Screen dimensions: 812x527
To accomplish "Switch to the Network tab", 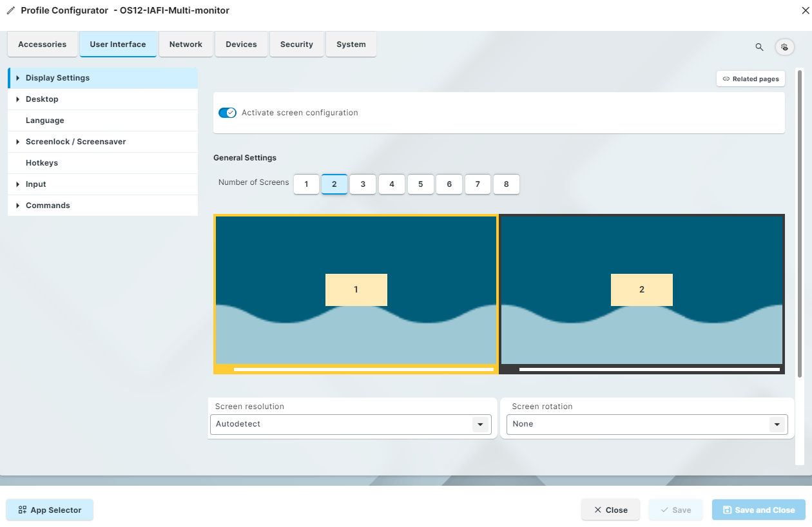I will click(x=186, y=44).
